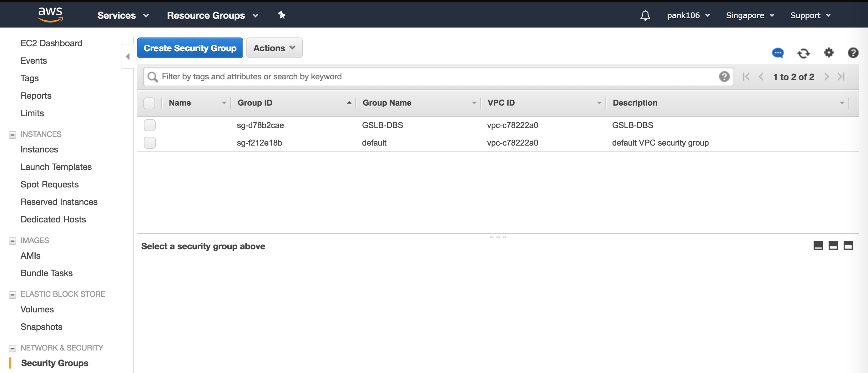868x373 pixels.
Task: Click the AWS logo home icon
Action: click(x=50, y=14)
